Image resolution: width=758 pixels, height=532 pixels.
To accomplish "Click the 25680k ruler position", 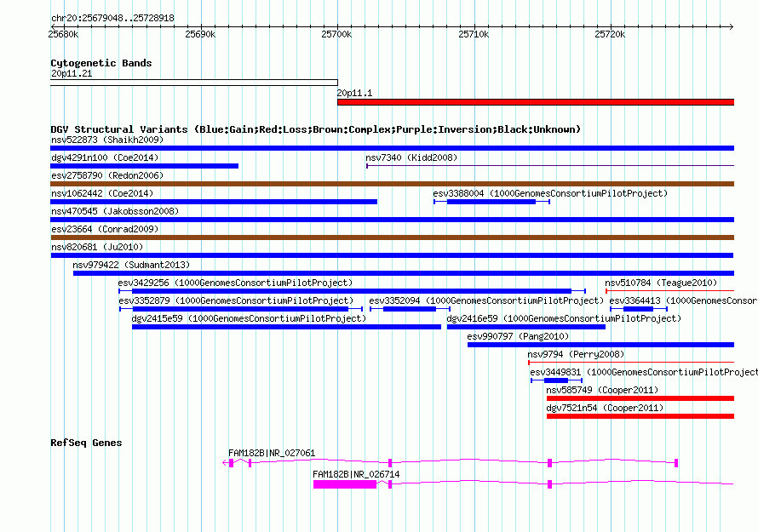I will point(63,34).
